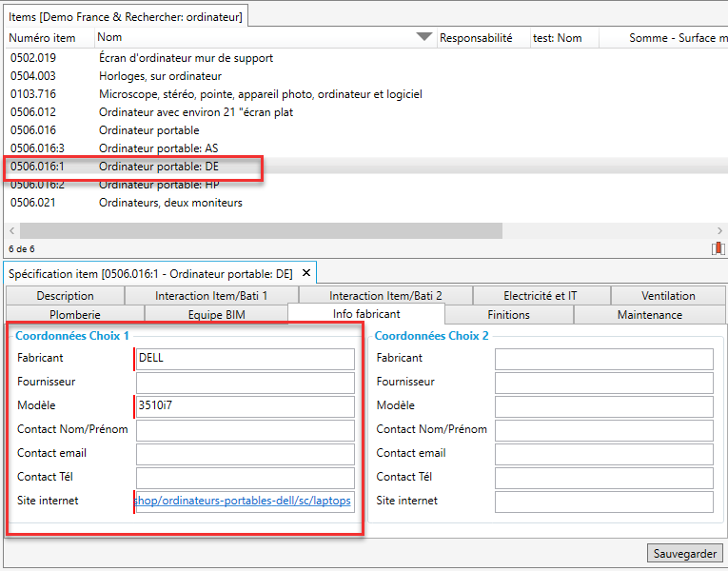Sort by Numéro item column header
Screen dimensions: 728x571
43,38
